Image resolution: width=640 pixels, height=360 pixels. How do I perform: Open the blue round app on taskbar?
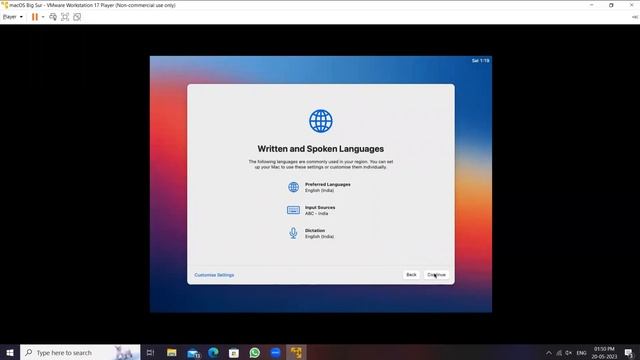276,352
